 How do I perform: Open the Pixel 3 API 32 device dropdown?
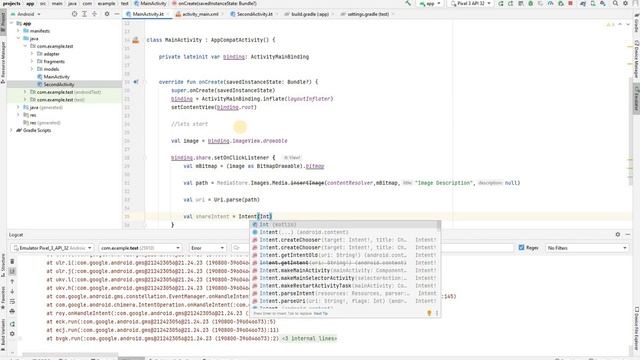point(470,3)
